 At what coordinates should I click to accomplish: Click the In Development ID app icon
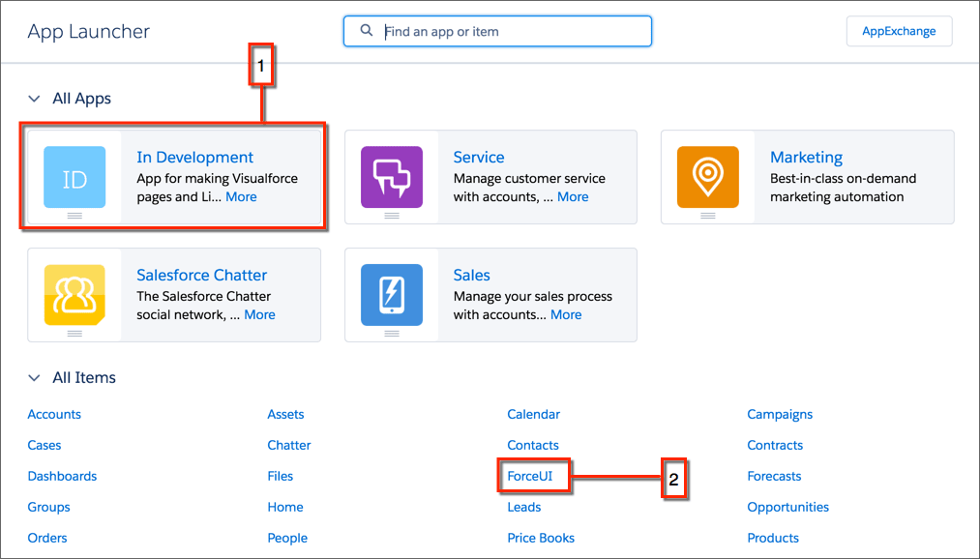74,177
